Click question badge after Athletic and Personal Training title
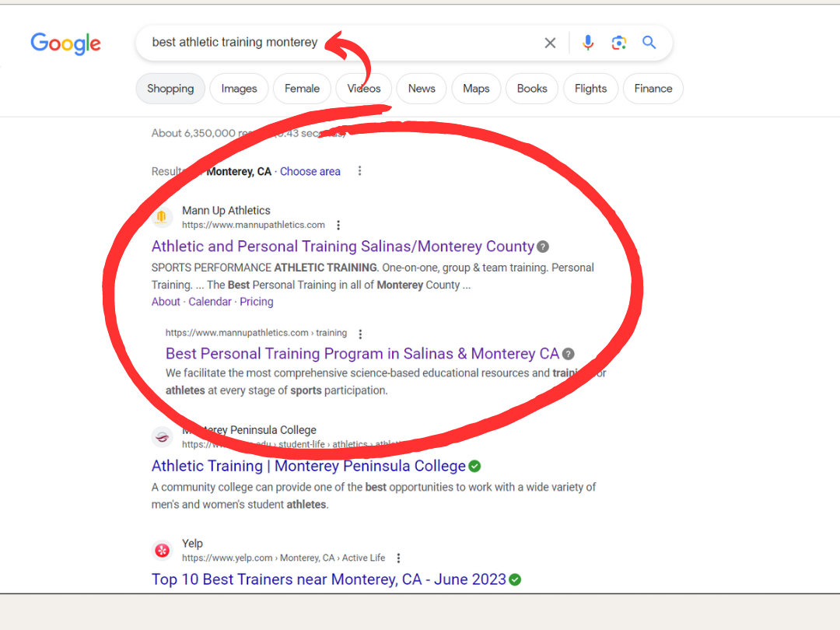 (x=543, y=247)
